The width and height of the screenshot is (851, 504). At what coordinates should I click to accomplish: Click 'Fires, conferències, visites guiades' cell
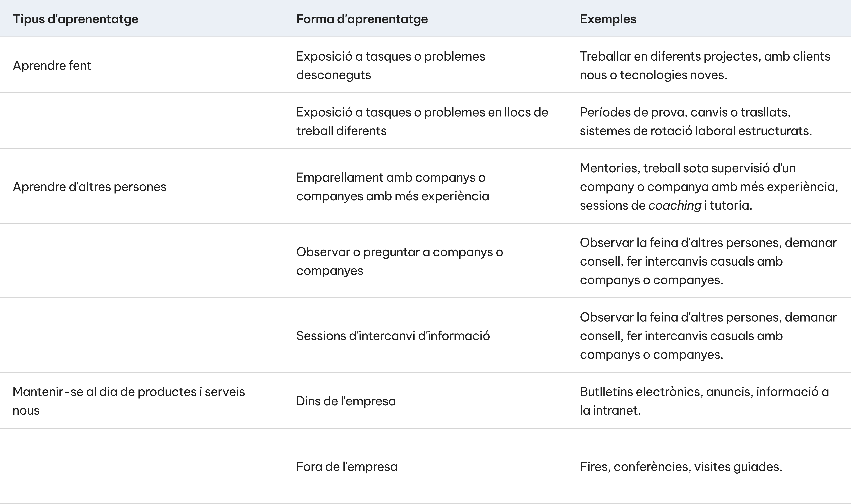[x=681, y=467]
